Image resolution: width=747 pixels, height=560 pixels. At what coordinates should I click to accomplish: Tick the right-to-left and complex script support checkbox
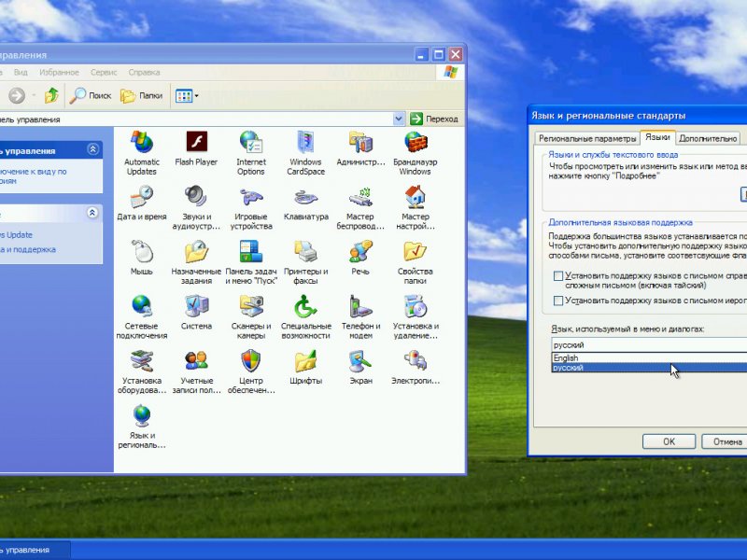[558, 275]
